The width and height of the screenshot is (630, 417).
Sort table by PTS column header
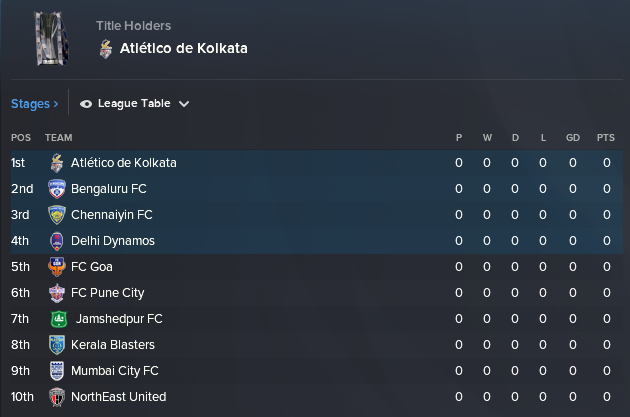click(605, 137)
